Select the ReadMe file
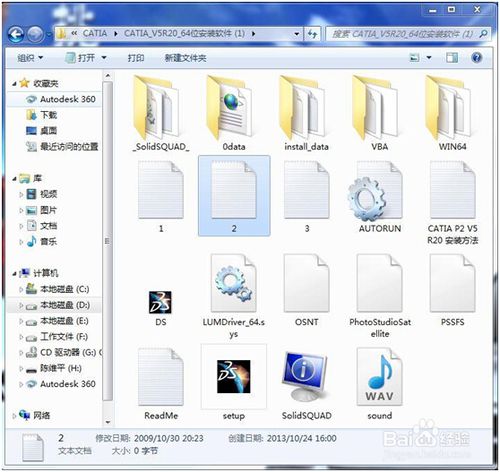This screenshot has height=472, width=500. click(161, 383)
